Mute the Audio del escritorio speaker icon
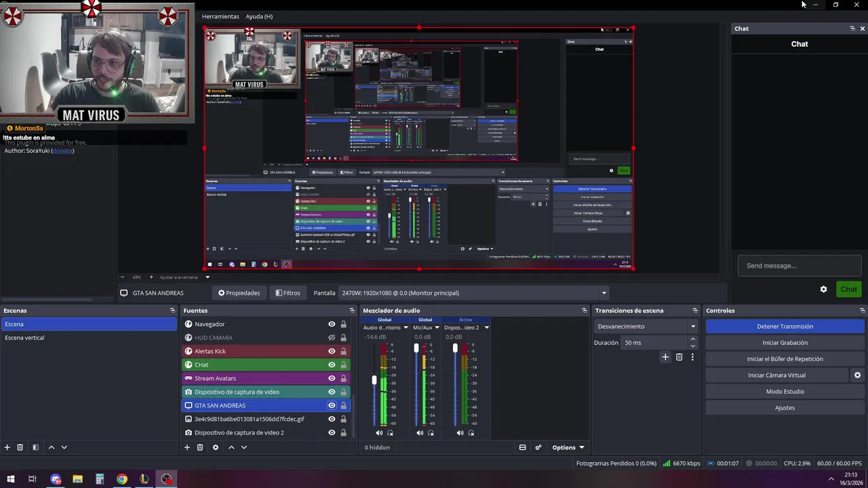This screenshot has width=868, height=488. click(379, 433)
